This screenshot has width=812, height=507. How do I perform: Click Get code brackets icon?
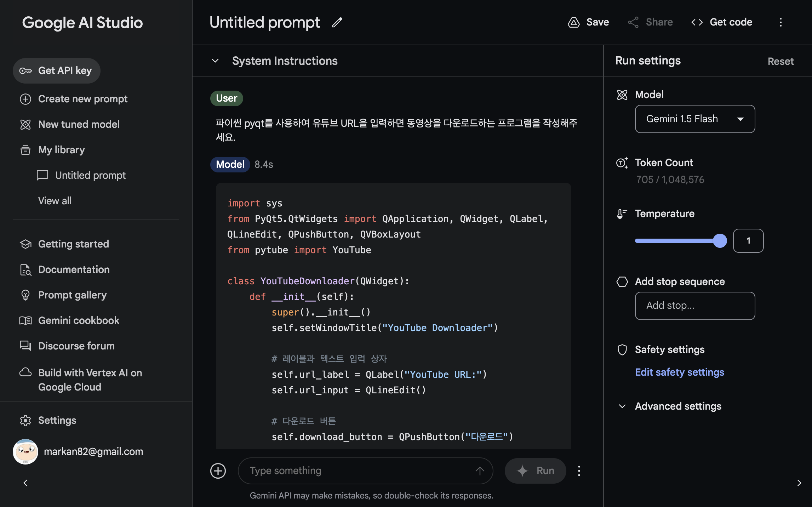697,22
